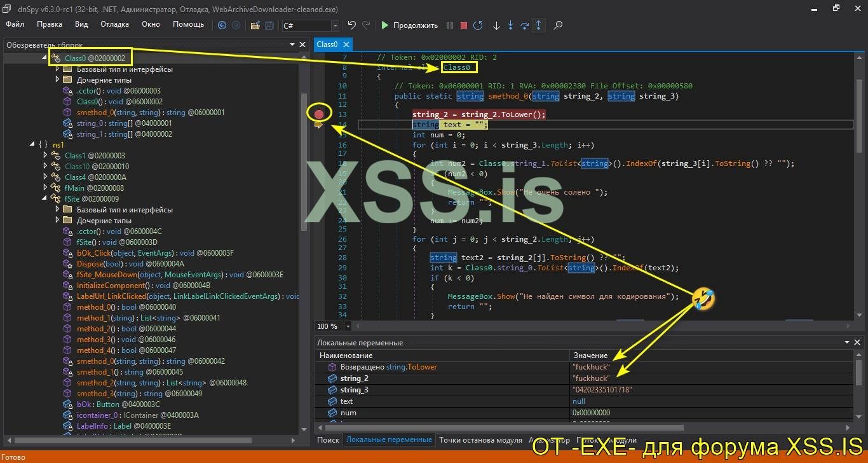Close the Локальные переменные panel

coord(857,343)
